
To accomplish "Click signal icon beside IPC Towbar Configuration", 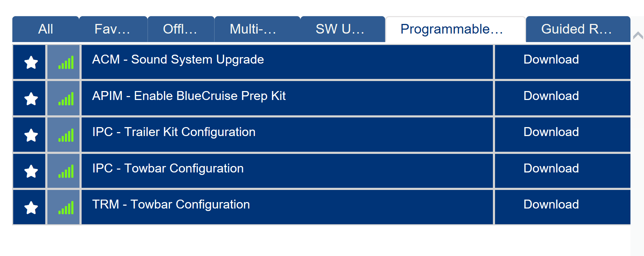I will pyautogui.click(x=66, y=171).
